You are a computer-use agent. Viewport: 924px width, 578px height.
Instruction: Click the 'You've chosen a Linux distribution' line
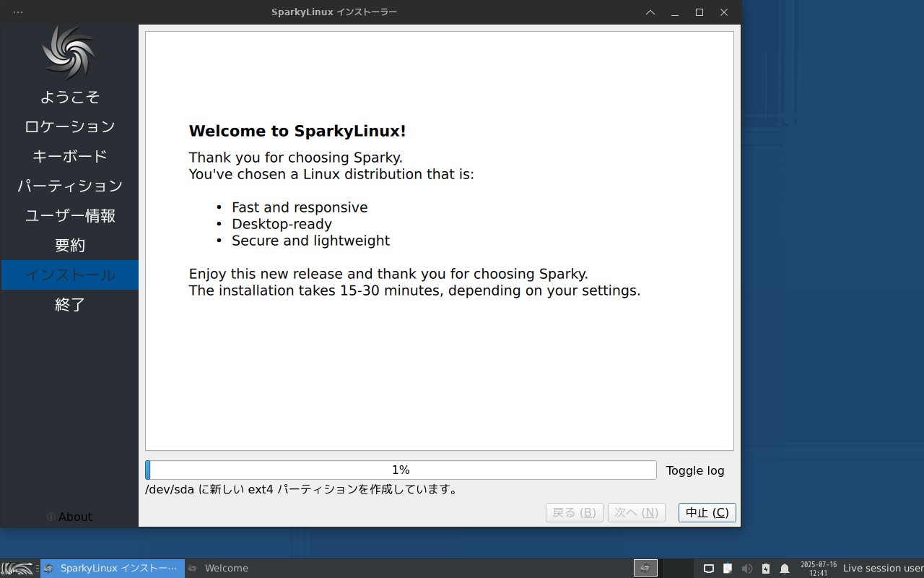[x=331, y=174]
